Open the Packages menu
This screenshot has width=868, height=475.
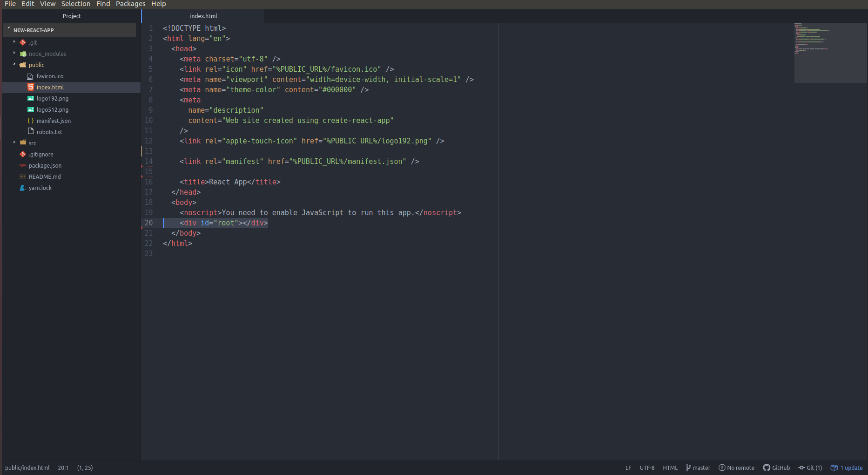(x=130, y=4)
